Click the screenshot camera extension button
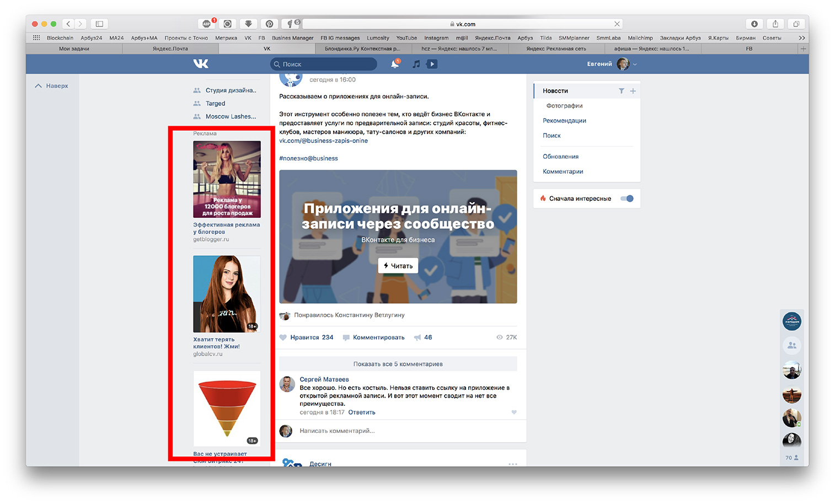Image resolution: width=835 pixels, height=504 pixels. pyautogui.click(x=227, y=24)
